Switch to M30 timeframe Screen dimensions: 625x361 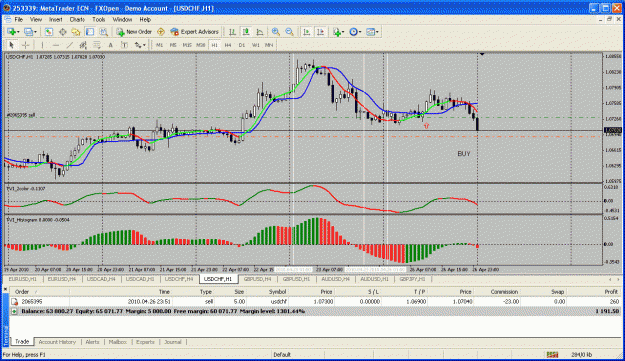tap(200, 45)
